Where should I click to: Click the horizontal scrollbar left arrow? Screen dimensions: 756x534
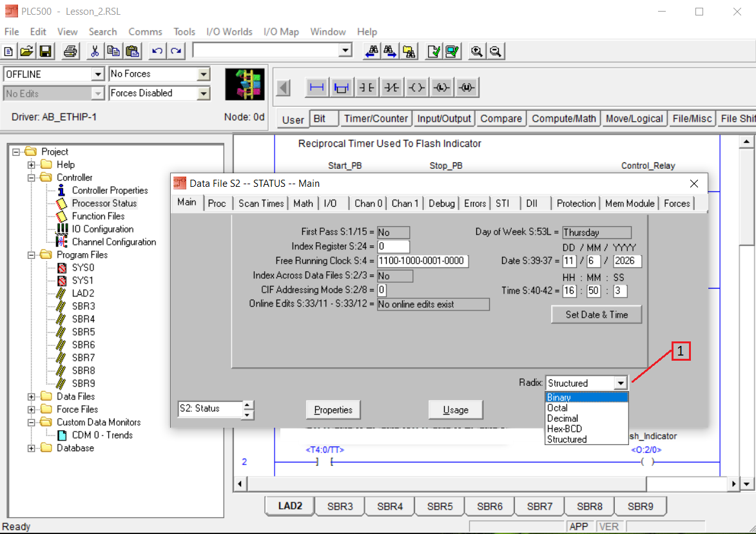(240, 483)
